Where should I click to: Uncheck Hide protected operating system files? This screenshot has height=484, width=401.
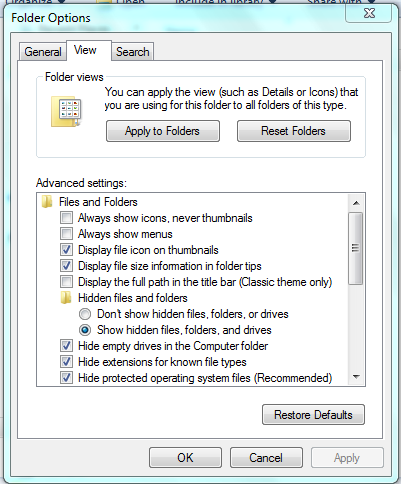66,378
